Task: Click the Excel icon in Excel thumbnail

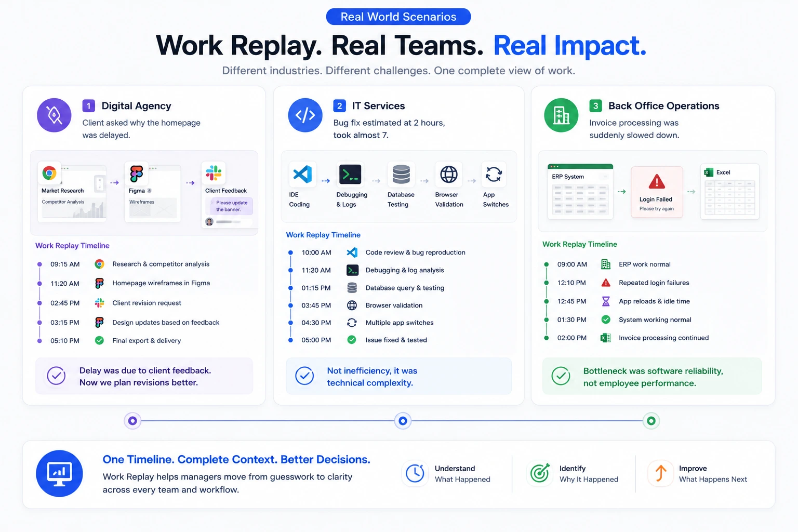Action: point(709,172)
